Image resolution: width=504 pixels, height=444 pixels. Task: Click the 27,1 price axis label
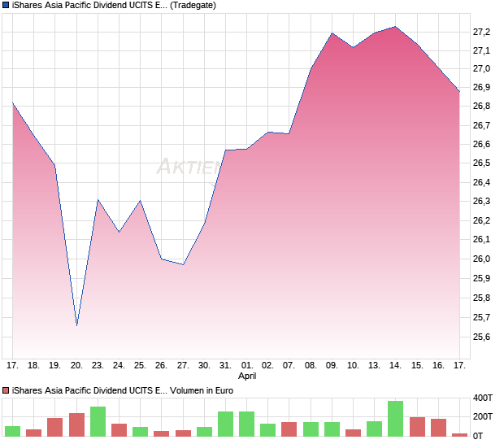tap(481, 50)
